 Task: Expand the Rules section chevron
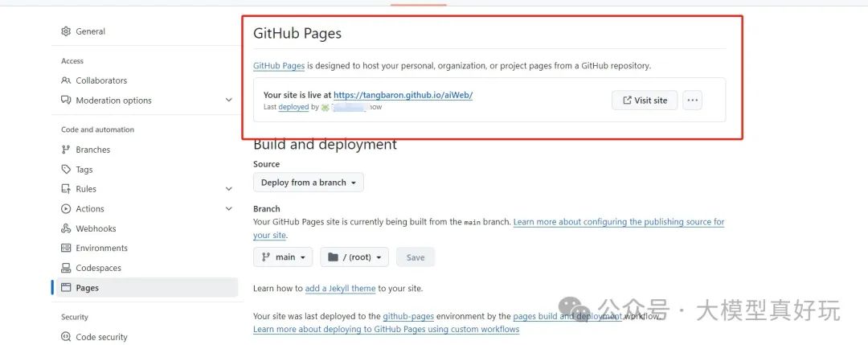click(x=229, y=189)
